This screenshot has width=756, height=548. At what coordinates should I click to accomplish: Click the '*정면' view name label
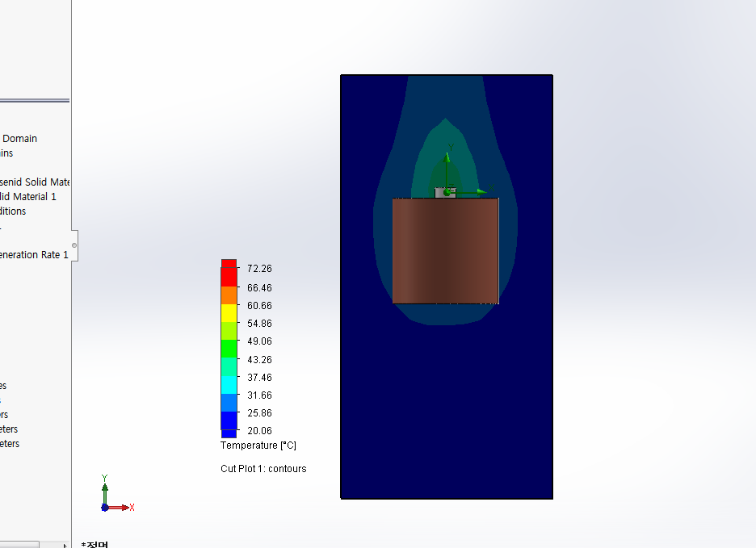pyautogui.click(x=95, y=545)
